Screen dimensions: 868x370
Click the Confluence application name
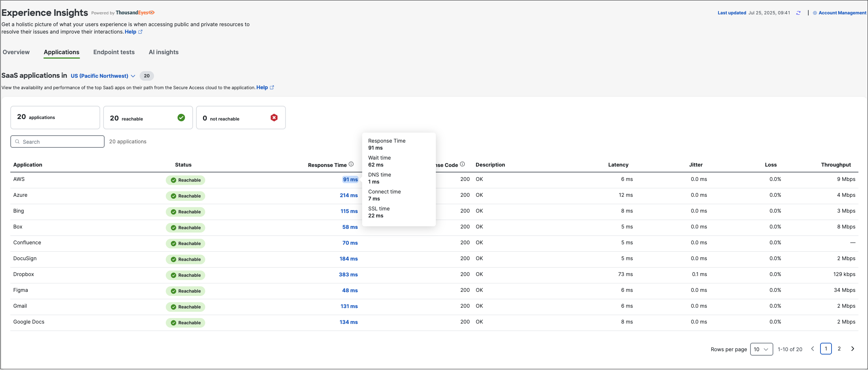pos(27,242)
